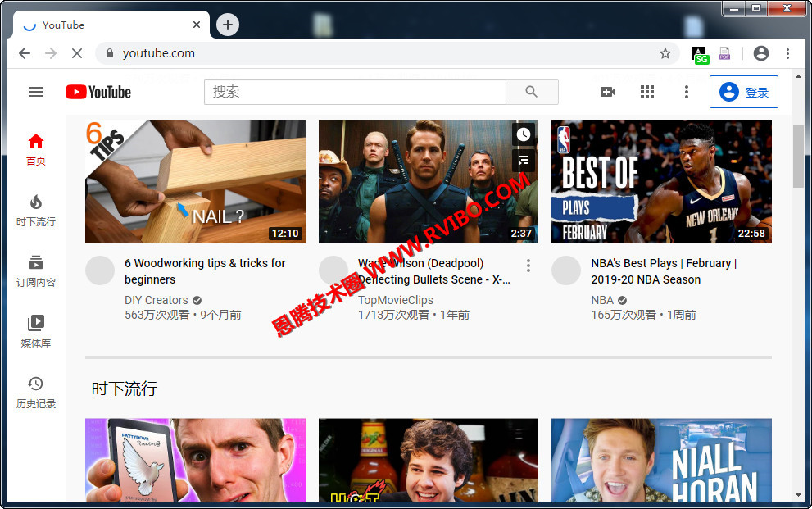Viewport: 812px width, 509px height.
Task: Click NBA channel avatar circle
Action: (x=566, y=270)
